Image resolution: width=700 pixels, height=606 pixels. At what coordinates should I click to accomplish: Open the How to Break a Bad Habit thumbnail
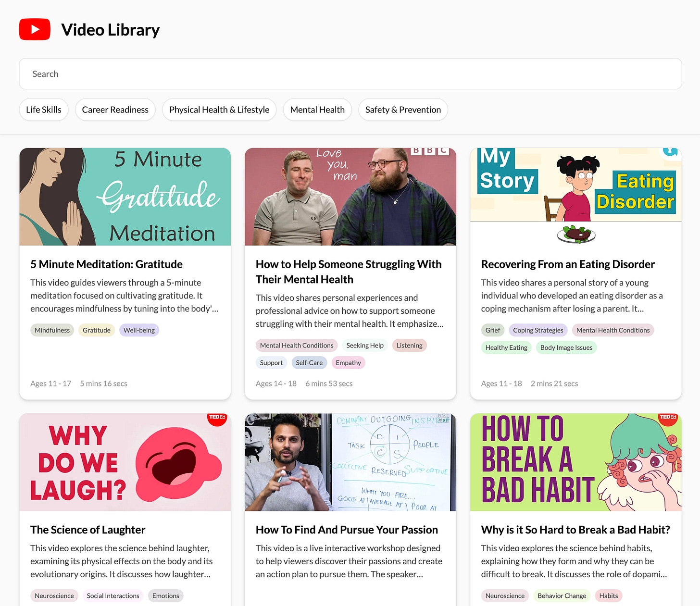point(576,462)
